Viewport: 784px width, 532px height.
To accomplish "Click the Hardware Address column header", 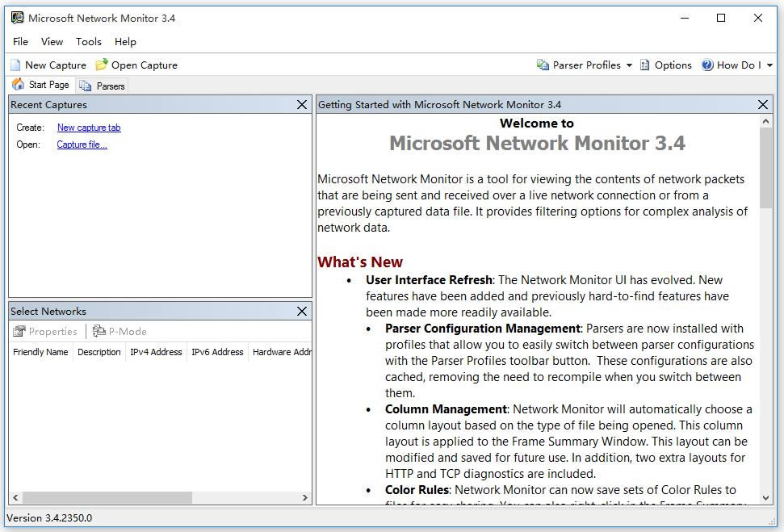I will coord(280,352).
